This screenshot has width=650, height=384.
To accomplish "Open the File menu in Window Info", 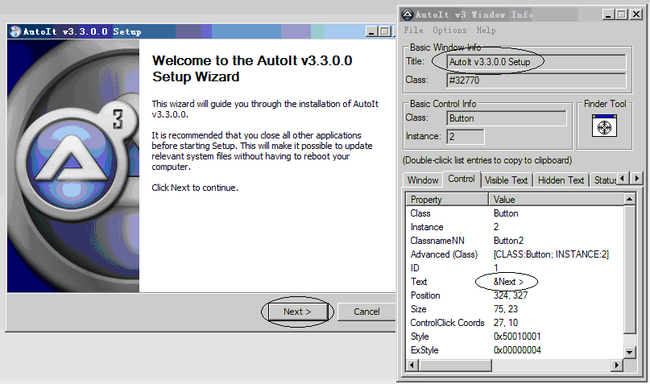I will 413,30.
